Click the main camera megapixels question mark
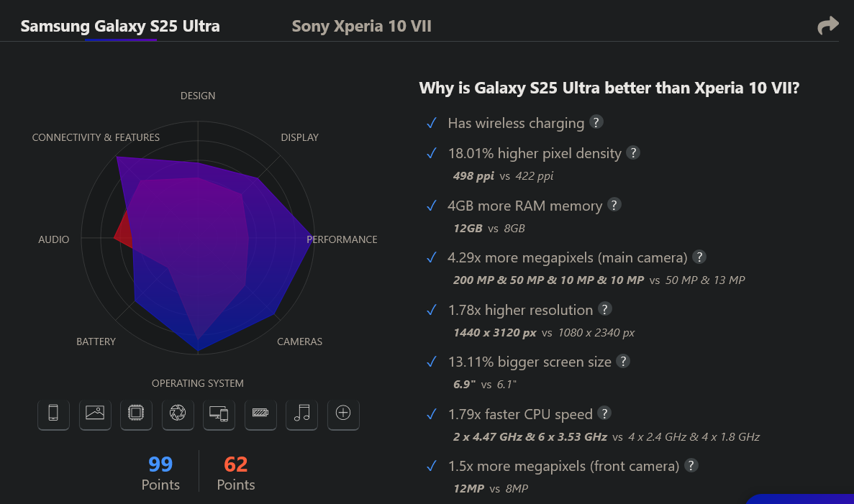The image size is (854, 504). [699, 257]
